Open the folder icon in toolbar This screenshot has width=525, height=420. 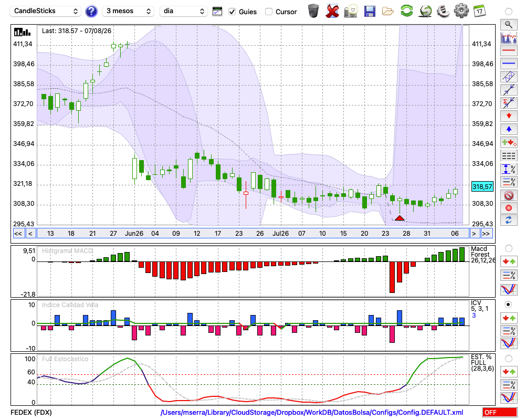pyautogui.click(x=387, y=12)
